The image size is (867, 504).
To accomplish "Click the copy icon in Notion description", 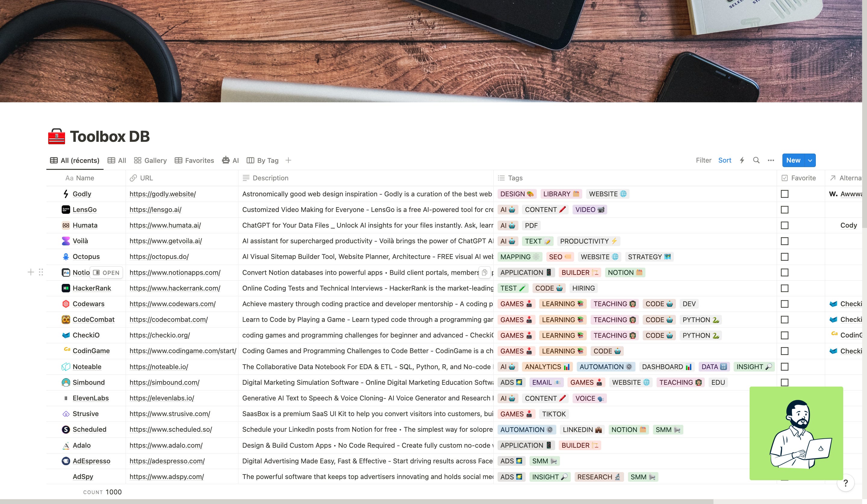I will (484, 272).
